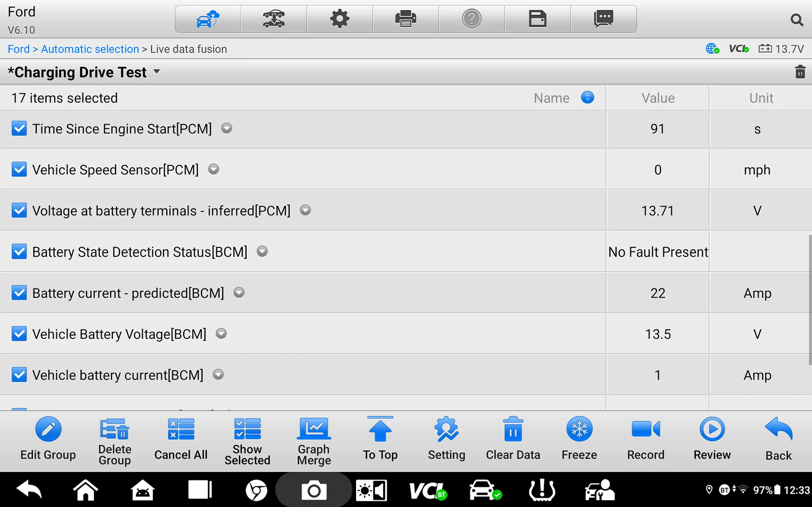This screenshot has width=812, height=507.
Task: Expand options for Vehicle Speed Sensor
Action: click(214, 169)
